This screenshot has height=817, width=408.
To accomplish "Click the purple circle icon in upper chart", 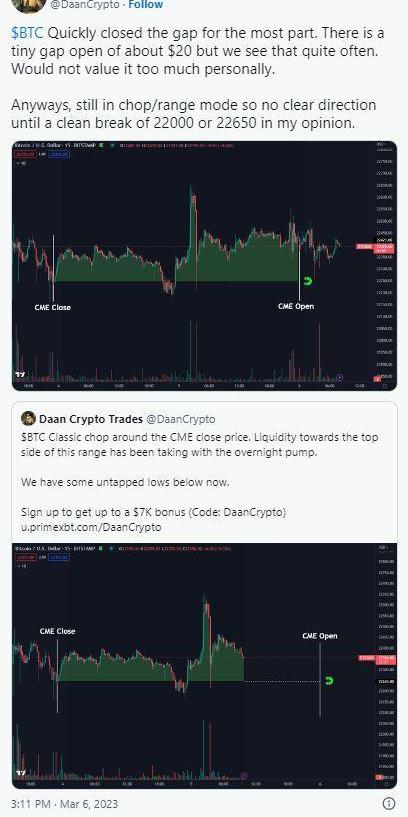I will (340, 377).
